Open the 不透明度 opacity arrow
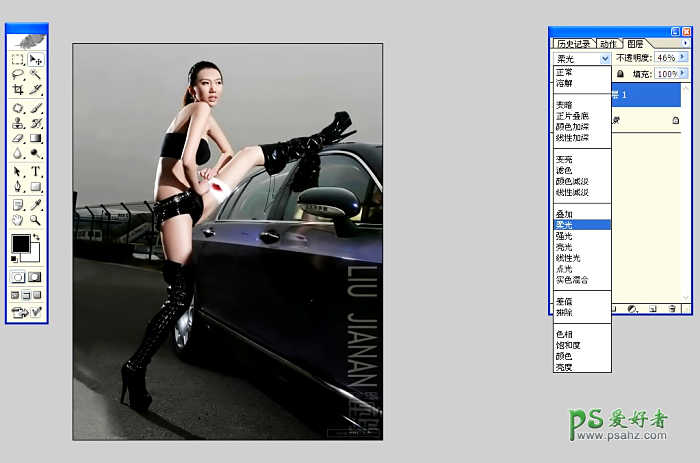Screen dimensions: 700x463 (x=683, y=59)
